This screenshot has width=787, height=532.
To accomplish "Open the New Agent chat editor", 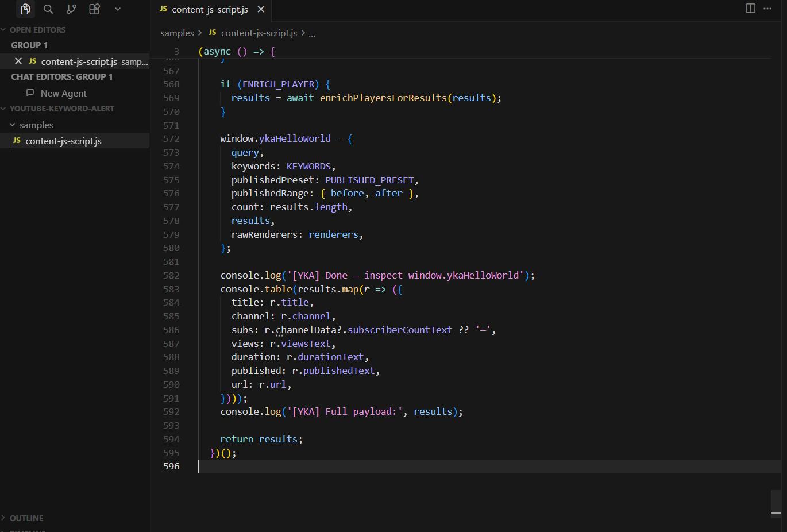I will tap(64, 93).
